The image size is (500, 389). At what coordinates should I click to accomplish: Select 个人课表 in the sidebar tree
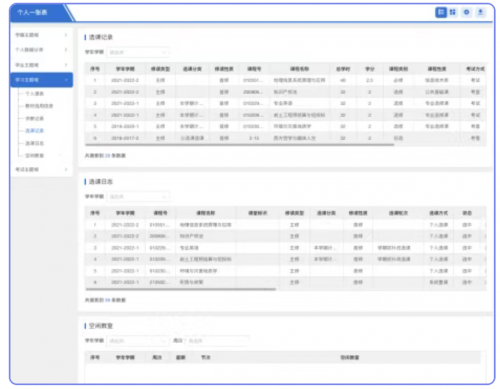point(34,94)
